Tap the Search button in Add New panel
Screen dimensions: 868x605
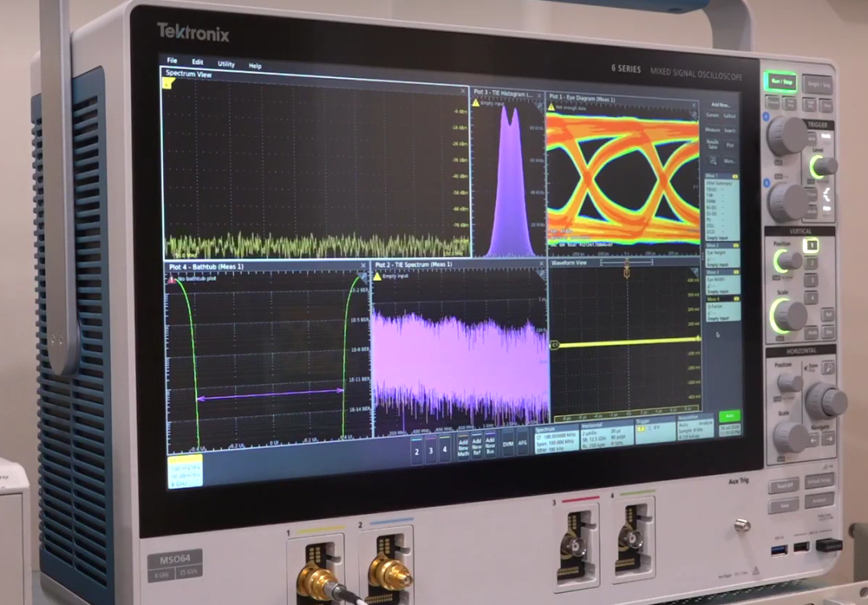730,131
